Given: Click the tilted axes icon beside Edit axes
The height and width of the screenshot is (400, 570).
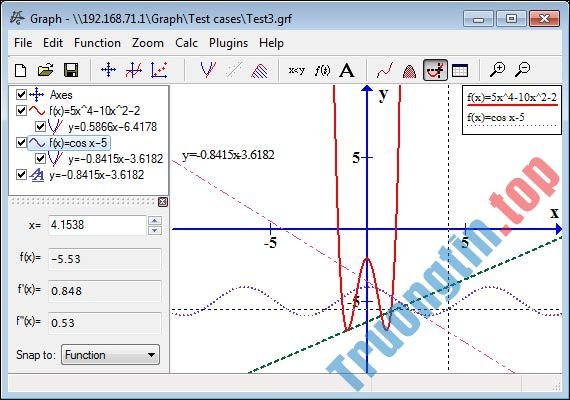Looking at the screenshot, I should click(133, 70).
